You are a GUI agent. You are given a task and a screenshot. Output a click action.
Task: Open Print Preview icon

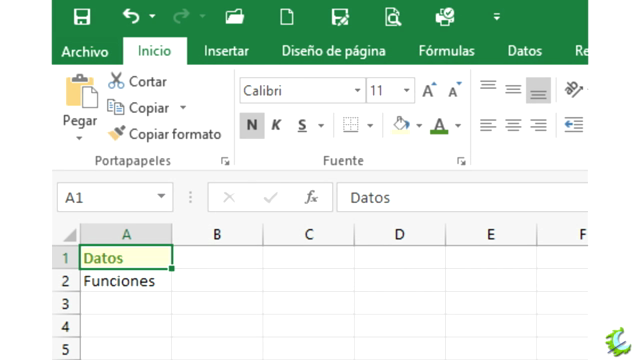[393, 17]
